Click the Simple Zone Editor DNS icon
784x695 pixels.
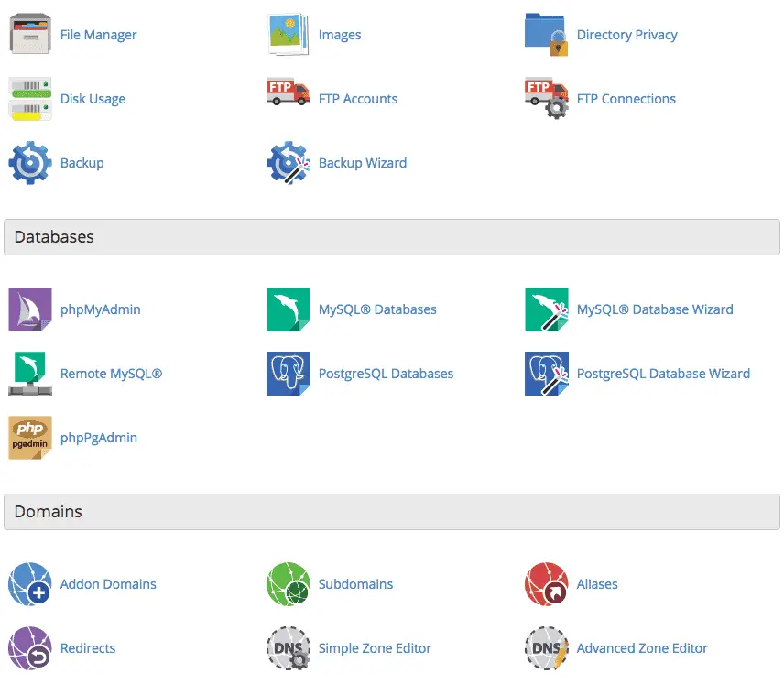(288, 648)
